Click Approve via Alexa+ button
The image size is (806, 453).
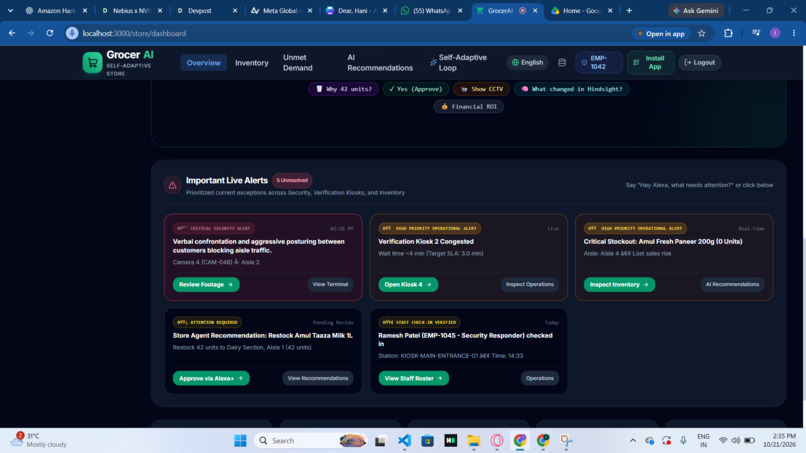click(x=211, y=378)
